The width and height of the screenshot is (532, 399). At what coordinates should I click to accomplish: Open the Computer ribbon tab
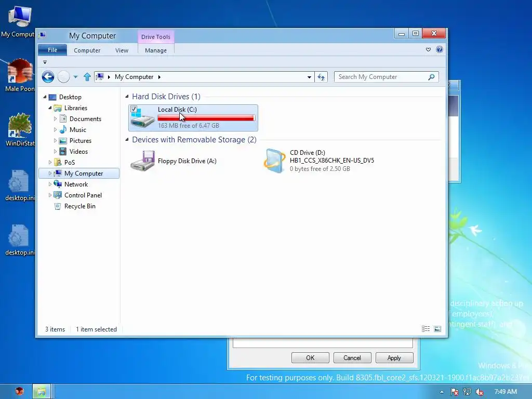[87, 50]
